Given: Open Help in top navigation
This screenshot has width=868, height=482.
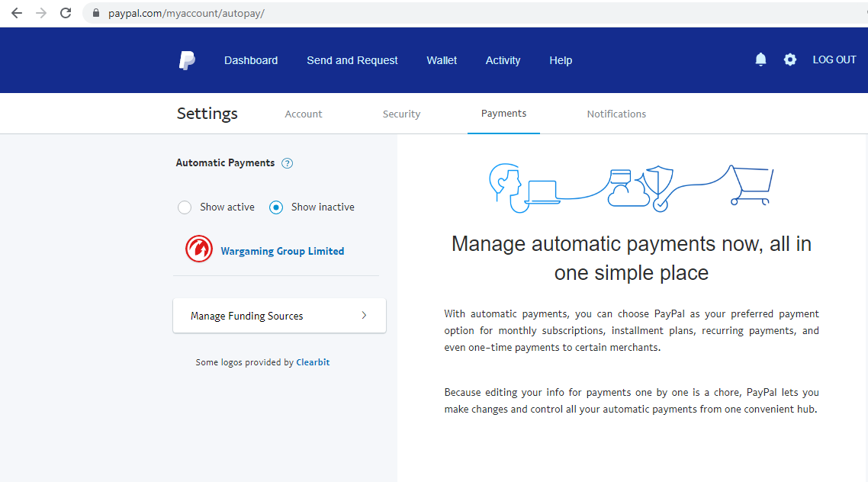Looking at the screenshot, I should tap(561, 60).
